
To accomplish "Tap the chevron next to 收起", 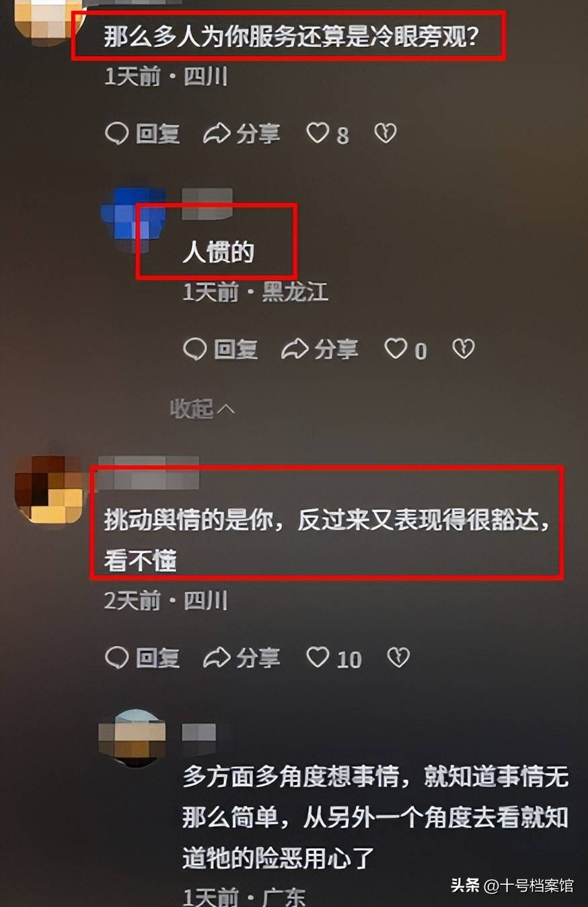I will [x=226, y=408].
